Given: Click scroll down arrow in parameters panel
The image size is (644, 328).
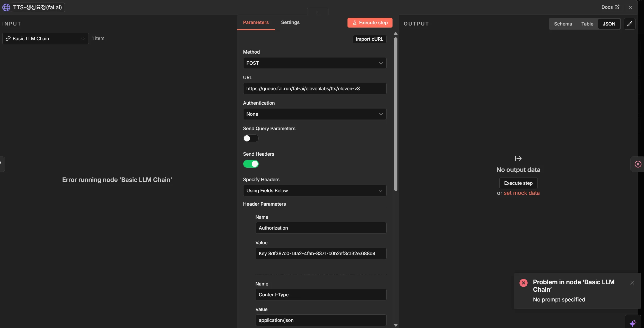Looking at the screenshot, I should tap(396, 325).
